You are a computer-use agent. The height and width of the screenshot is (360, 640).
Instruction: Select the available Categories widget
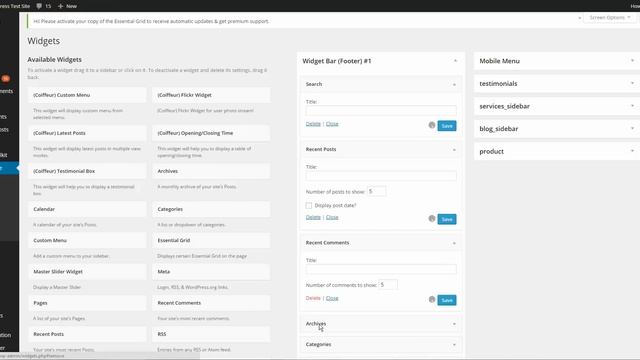(211, 209)
